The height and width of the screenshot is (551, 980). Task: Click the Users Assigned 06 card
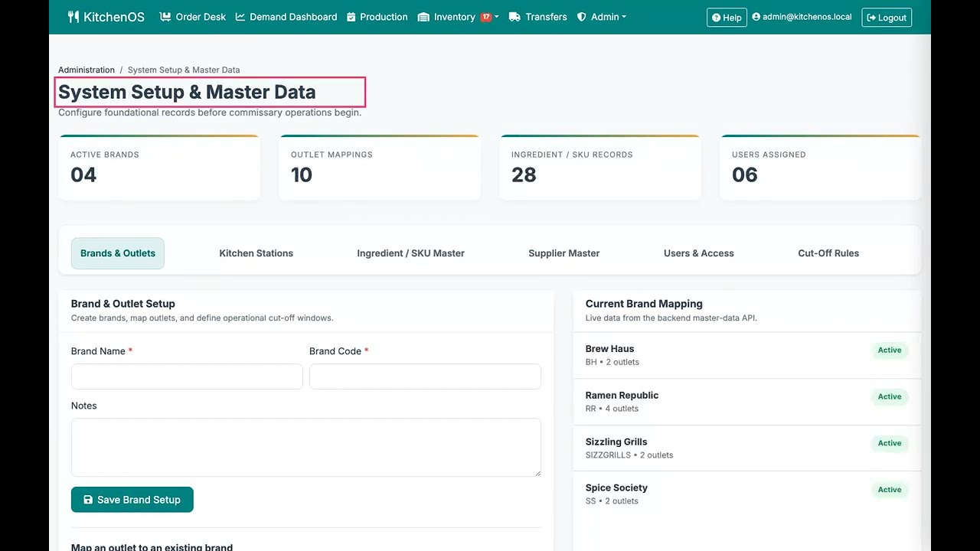821,168
